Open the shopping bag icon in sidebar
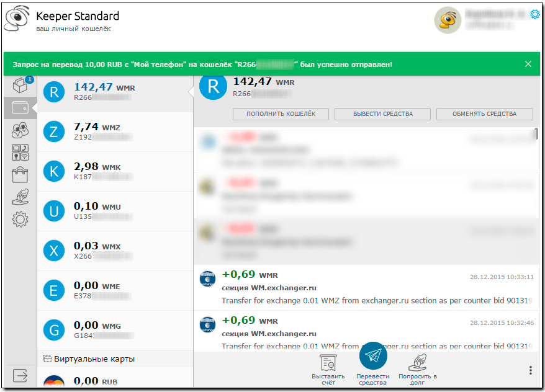Viewport: 545px width, 392px height. click(20, 174)
